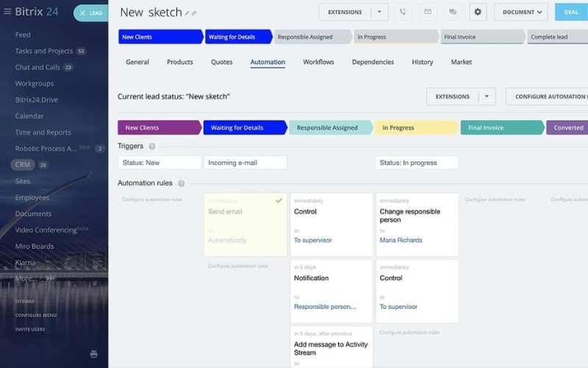Image resolution: width=588 pixels, height=368 pixels.
Task: Click the pencil edit icon next to title
Action: (188, 13)
